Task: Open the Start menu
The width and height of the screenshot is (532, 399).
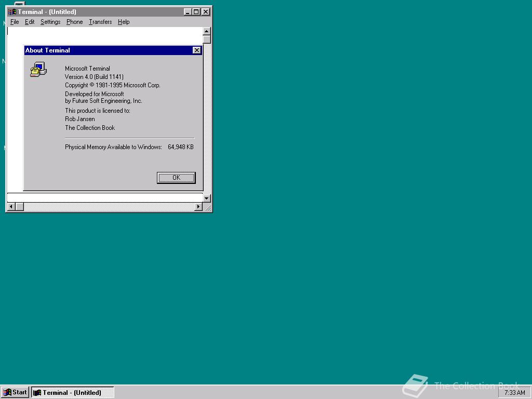Action: click(15, 393)
